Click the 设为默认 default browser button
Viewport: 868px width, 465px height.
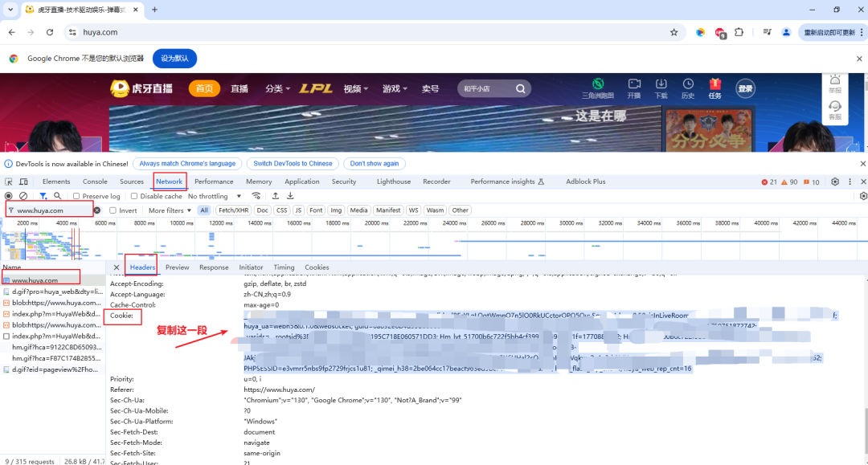tap(174, 58)
